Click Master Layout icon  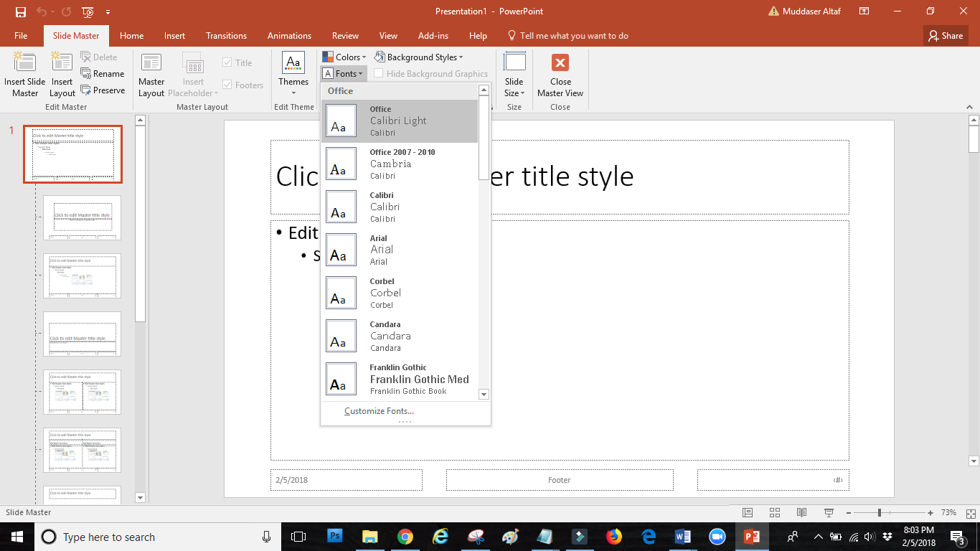click(151, 75)
